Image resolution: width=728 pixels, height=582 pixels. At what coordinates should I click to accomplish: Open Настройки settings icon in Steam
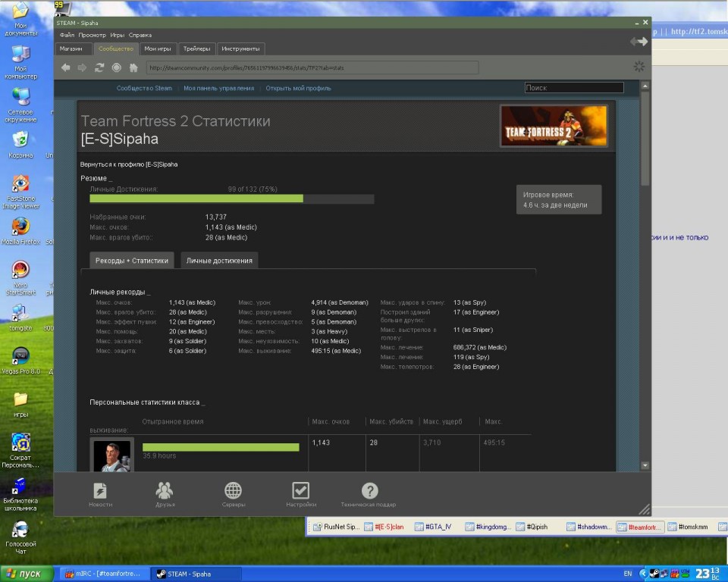click(x=301, y=494)
